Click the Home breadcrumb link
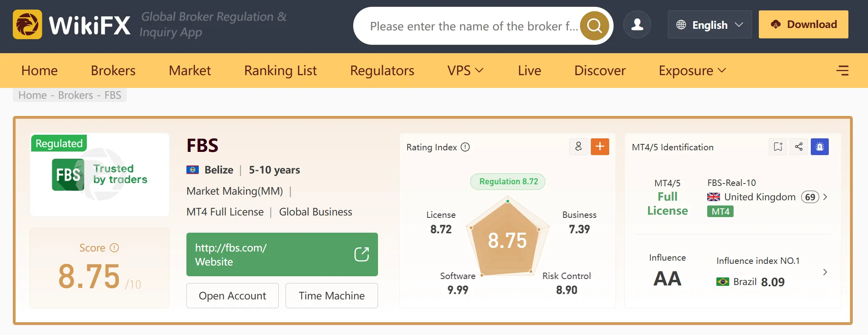The image size is (868, 335). pos(33,95)
